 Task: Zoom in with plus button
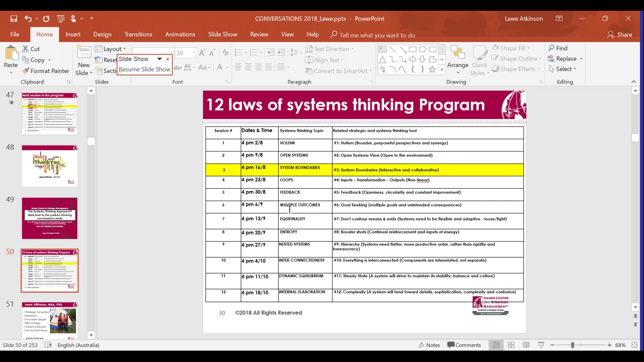pyautogui.click(x=609, y=345)
